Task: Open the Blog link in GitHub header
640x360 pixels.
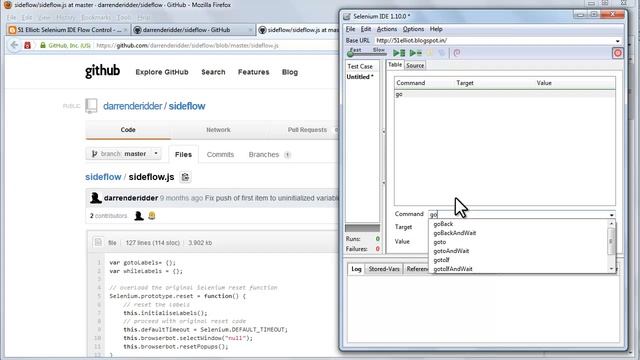Action: (290, 72)
